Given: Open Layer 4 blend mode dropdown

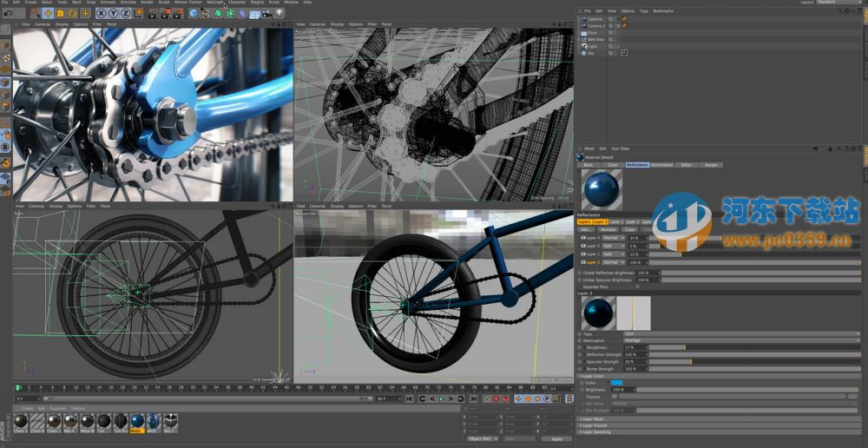Looking at the screenshot, I should pos(614,238).
